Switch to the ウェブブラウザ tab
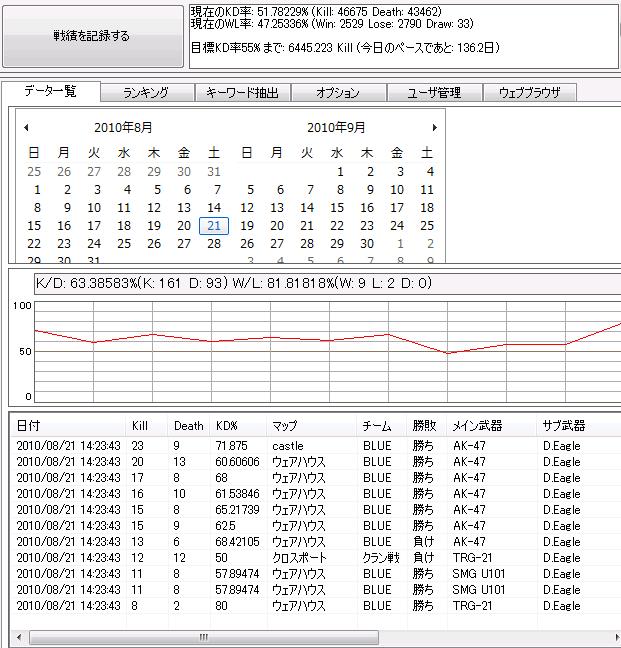The height and width of the screenshot is (648, 621). [x=530, y=93]
